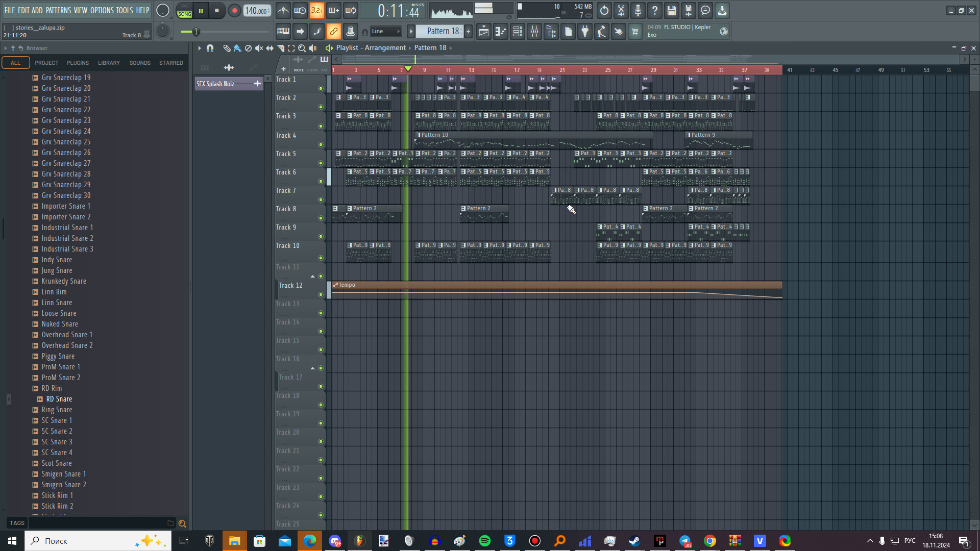Image resolution: width=980 pixels, height=551 pixels.
Task: Select the Zoom tool in playlist
Action: pyautogui.click(x=302, y=48)
